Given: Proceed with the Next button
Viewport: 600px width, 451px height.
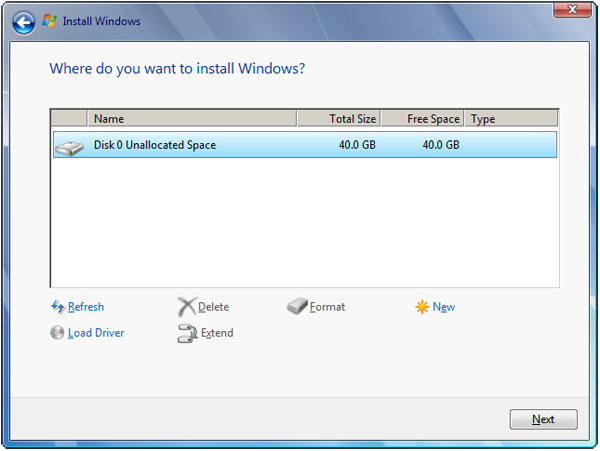Looking at the screenshot, I should [543, 419].
